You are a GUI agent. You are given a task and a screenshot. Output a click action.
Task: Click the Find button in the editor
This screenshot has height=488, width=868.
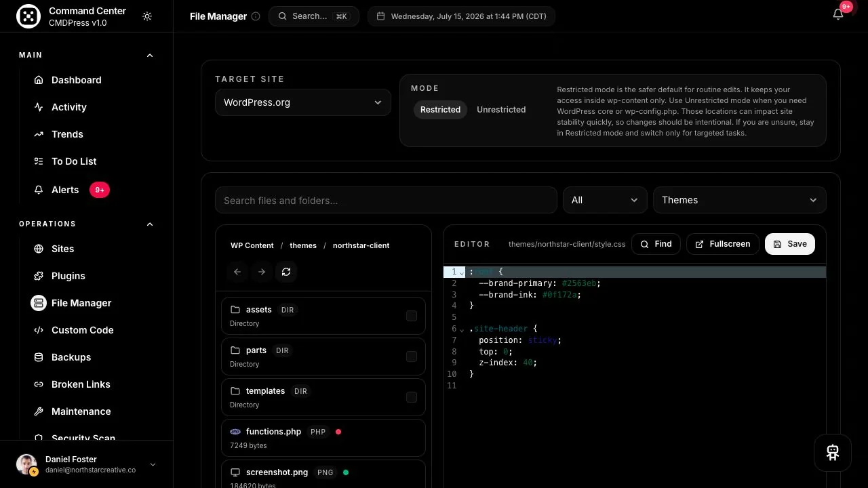click(656, 244)
